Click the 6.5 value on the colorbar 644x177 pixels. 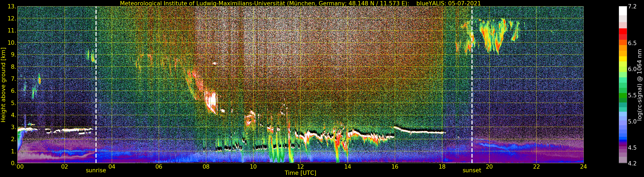point(632,43)
